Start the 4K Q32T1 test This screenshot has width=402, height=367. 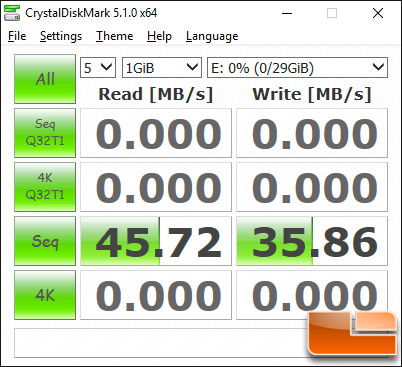pos(45,187)
